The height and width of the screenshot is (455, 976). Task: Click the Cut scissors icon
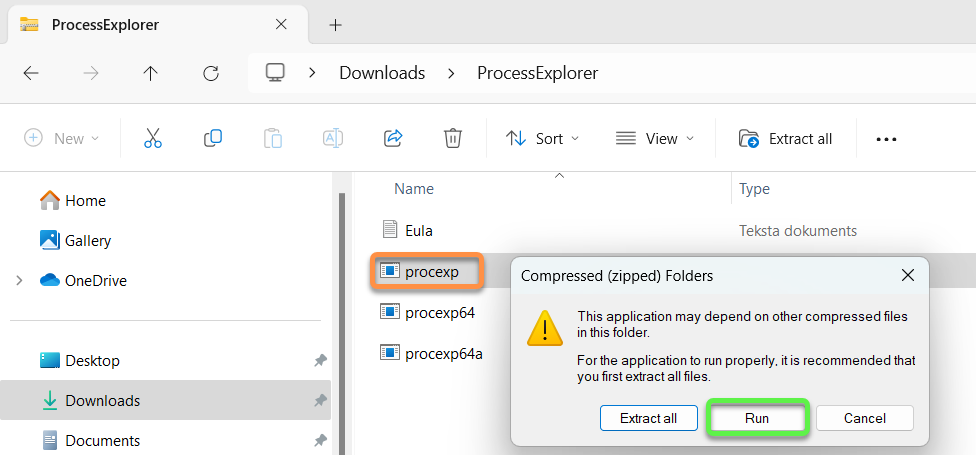click(x=152, y=138)
